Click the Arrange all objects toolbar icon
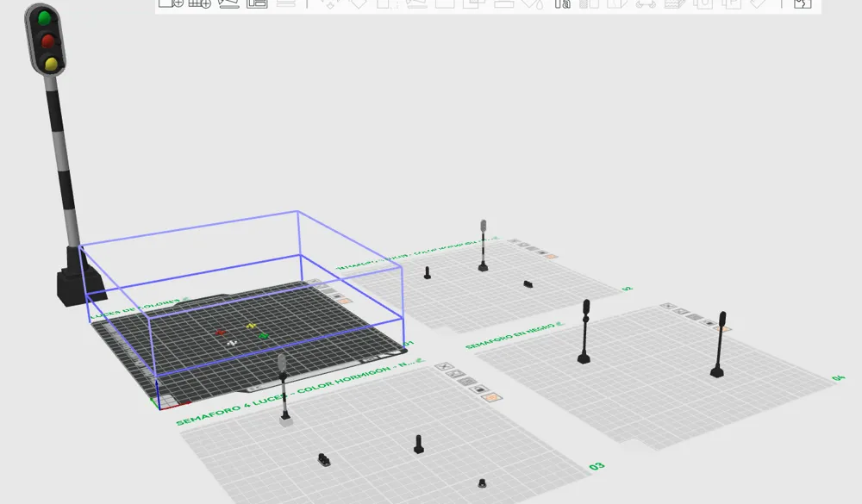The height and width of the screenshot is (504, 862). click(x=257, y=3)
